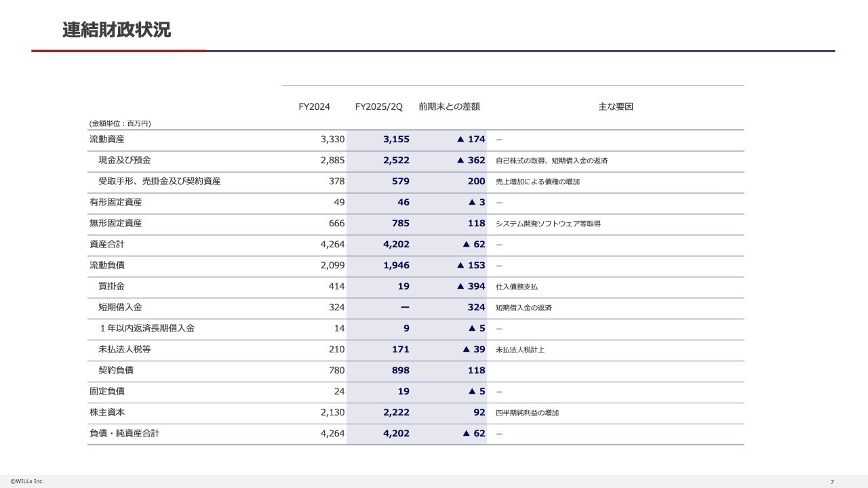
Task: Click the 前期末との差額 column header
Action: pos(450,107)
